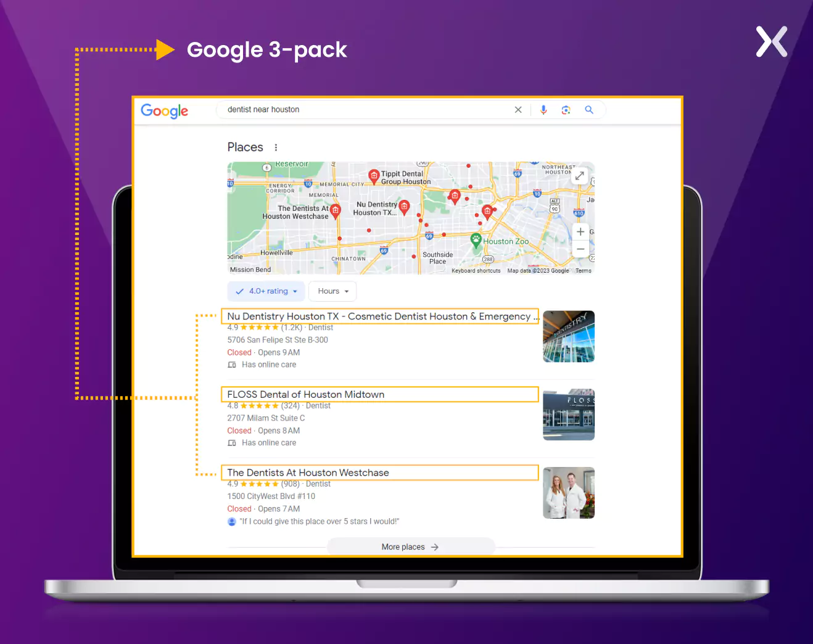This screenshot has height=644, width=813.
Task: Click the '1500 CityWest Blvd #110' address
Action: click(271, 497)
